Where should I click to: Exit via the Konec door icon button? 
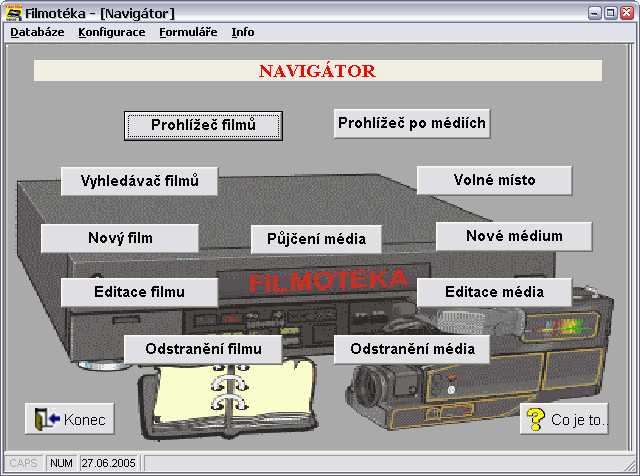[70, 419]
